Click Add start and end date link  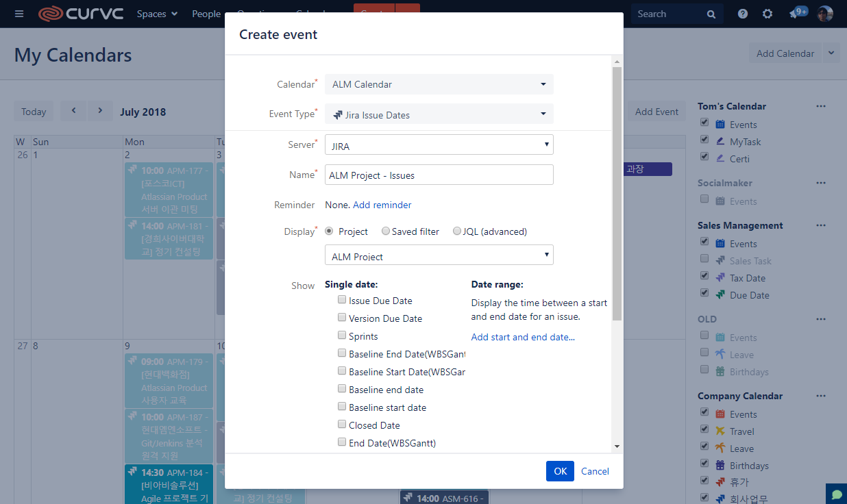point(523,337)
